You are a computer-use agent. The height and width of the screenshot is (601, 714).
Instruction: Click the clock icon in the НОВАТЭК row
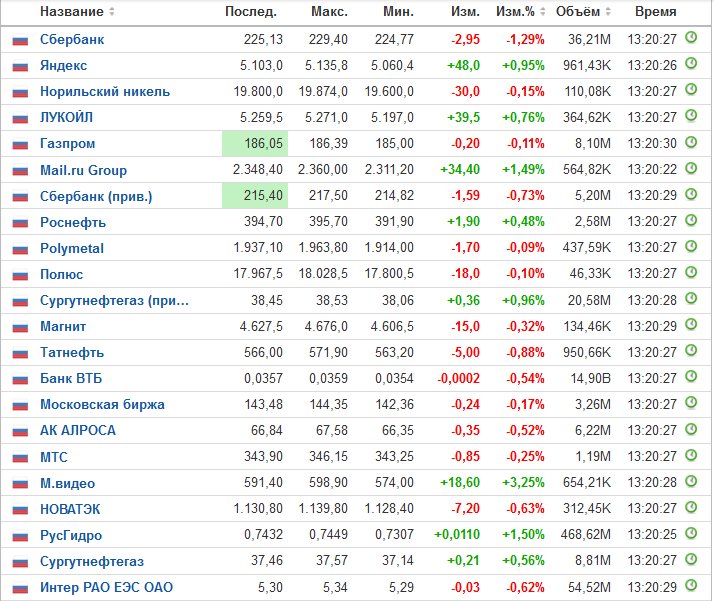click(x=691, y=507)
